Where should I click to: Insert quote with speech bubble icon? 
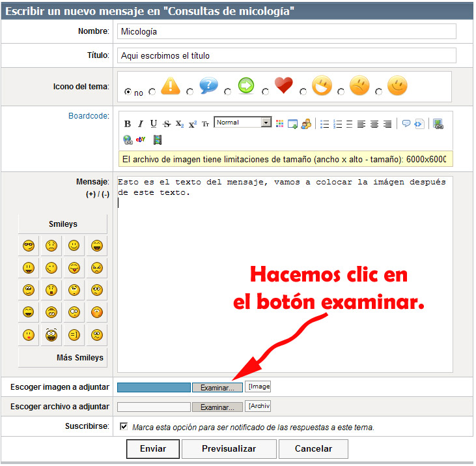point(406,124)
